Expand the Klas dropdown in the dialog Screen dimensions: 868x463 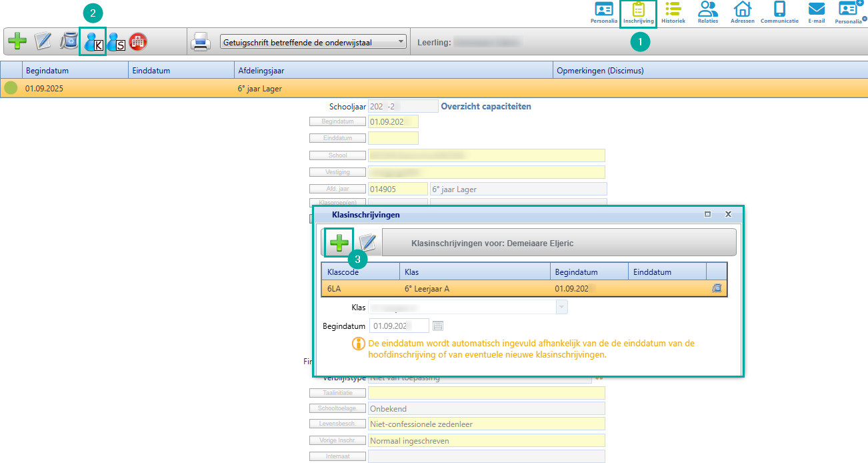coord(561,308)
